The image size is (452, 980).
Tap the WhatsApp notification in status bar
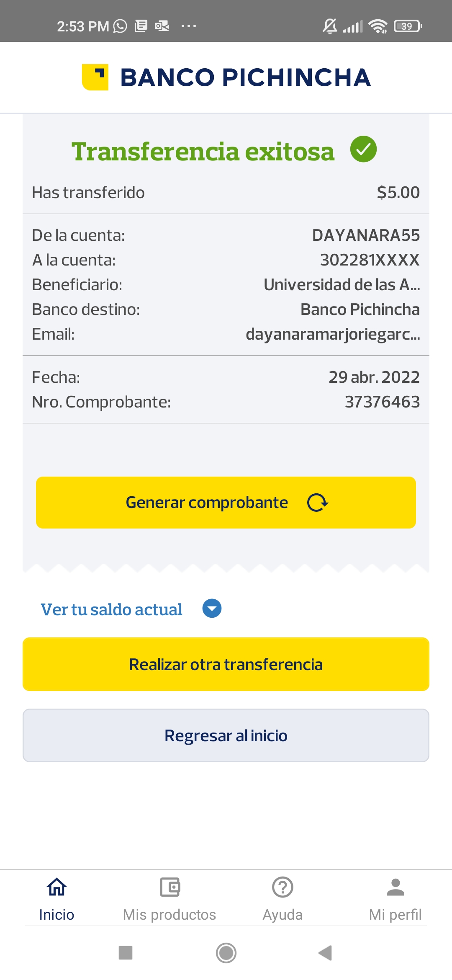[120, 26]
